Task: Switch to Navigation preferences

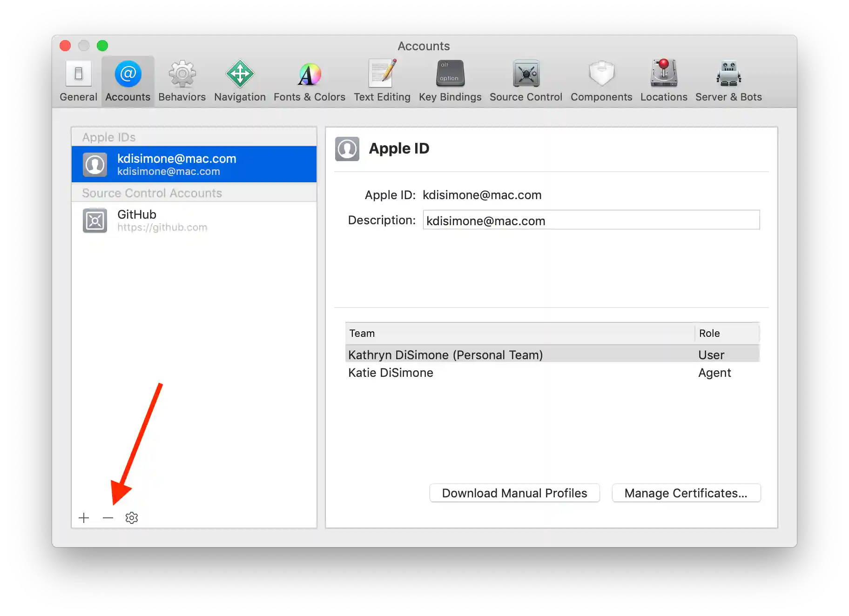Action: [240, 81]
